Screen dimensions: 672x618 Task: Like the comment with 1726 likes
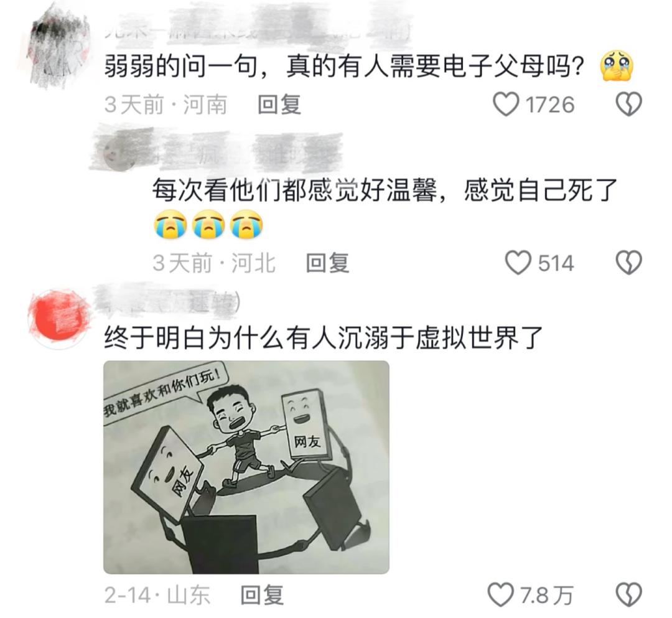506,105
